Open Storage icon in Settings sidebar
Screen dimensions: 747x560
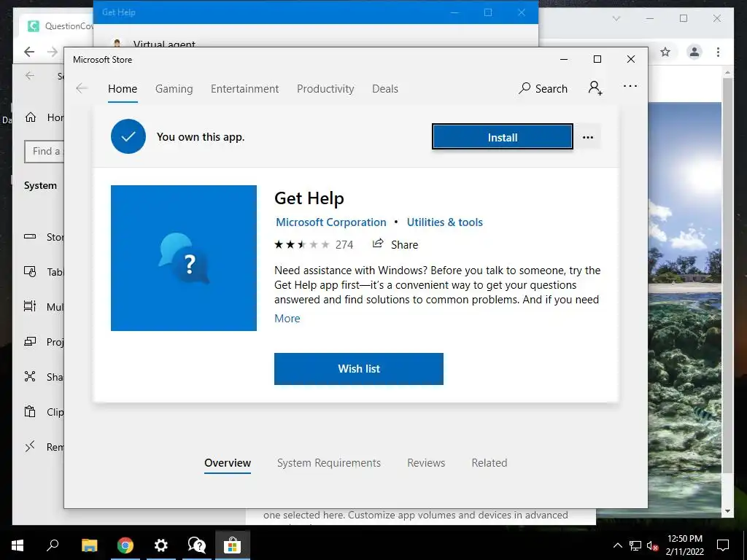(x=30, y=237)
